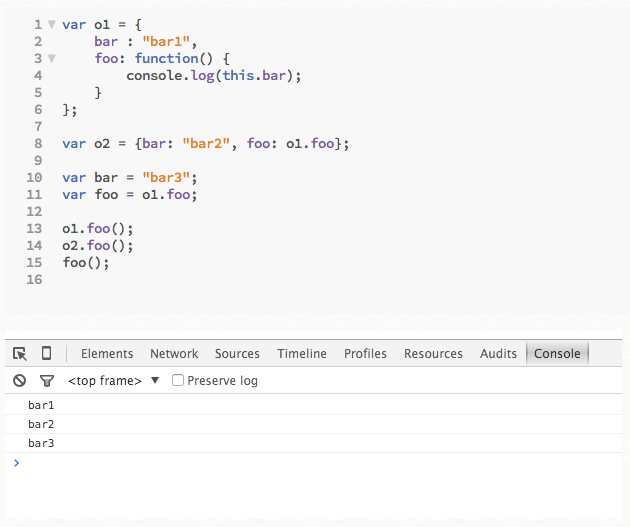This screenshot has width=630, height=527.
Task: Select the bar1 console output row
Action: click(x=313, y=405)
